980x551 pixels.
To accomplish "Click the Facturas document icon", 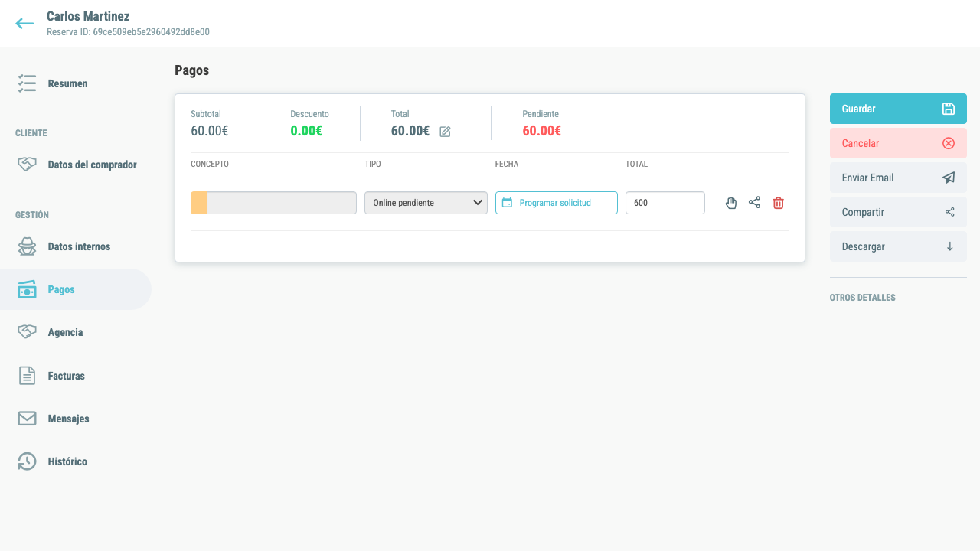I will 27,376.
